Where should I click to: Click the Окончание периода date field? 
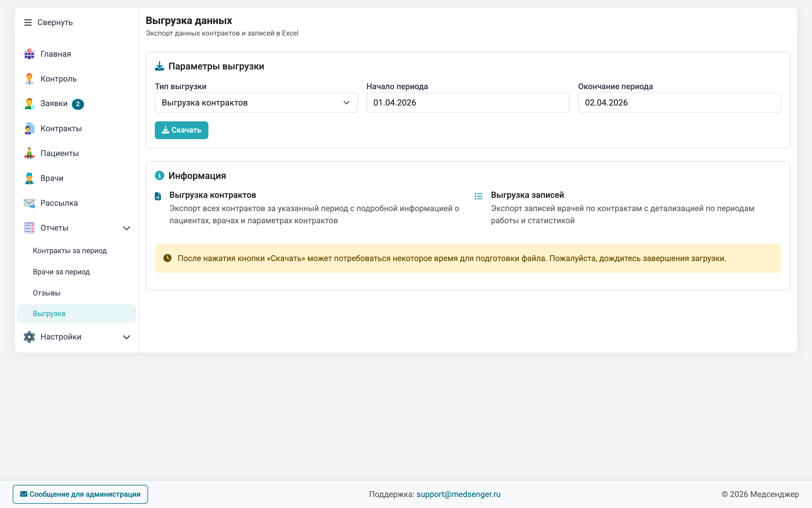pyautogui.click(x=679, y=103)
